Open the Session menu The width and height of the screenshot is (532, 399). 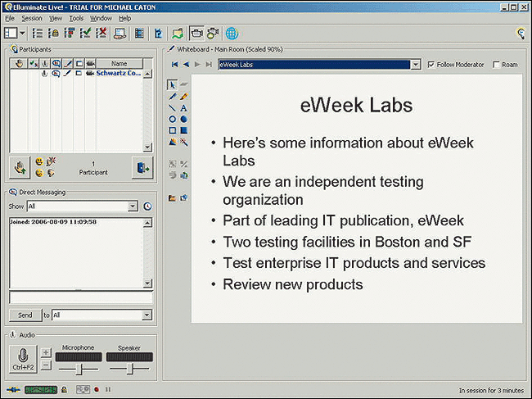[32, 18]
